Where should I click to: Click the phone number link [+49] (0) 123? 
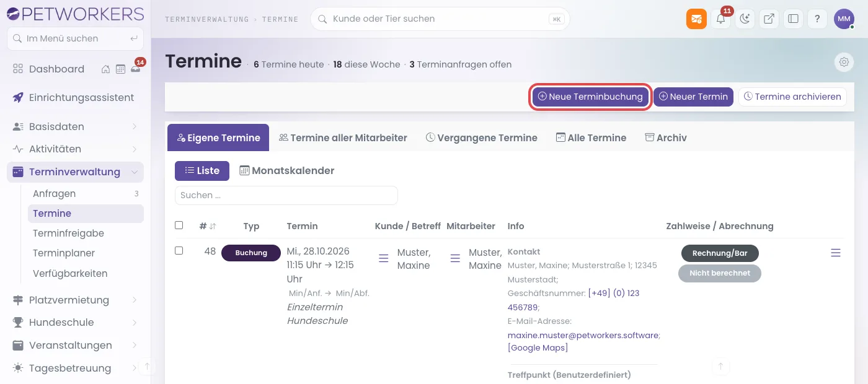[614, 293]
